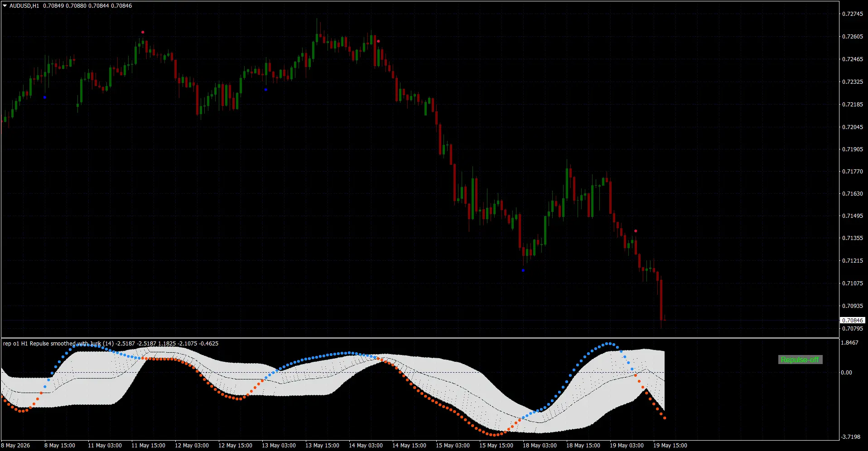Click the 15 May 15:00 time label
The height and width of the screenshot is (451, 868).
[496, 446]
